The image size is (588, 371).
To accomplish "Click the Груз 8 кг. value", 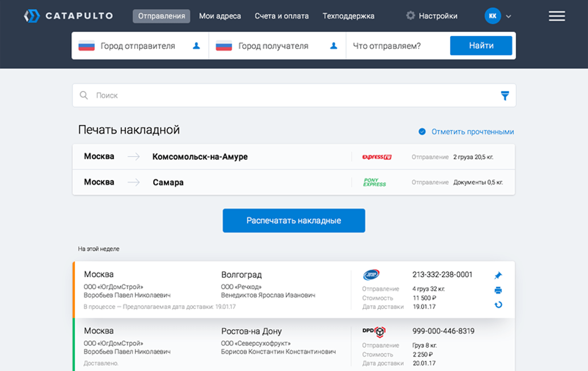I will point(424,345).
